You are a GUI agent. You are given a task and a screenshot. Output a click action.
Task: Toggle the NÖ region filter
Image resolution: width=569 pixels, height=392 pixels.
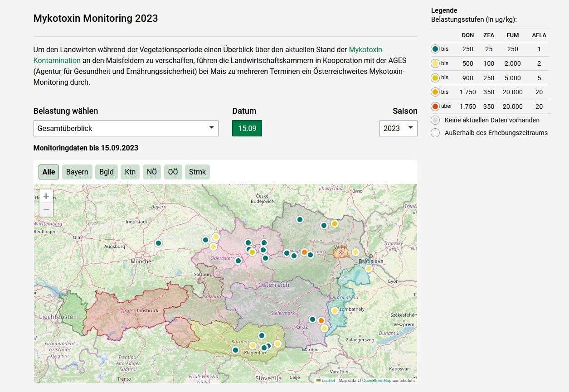(151, 172)
